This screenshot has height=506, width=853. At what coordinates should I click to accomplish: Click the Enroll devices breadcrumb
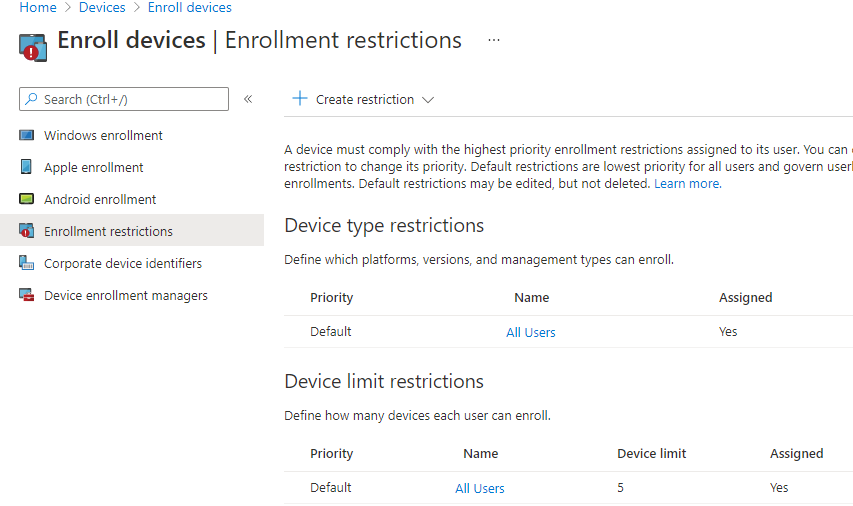(189, 8)
